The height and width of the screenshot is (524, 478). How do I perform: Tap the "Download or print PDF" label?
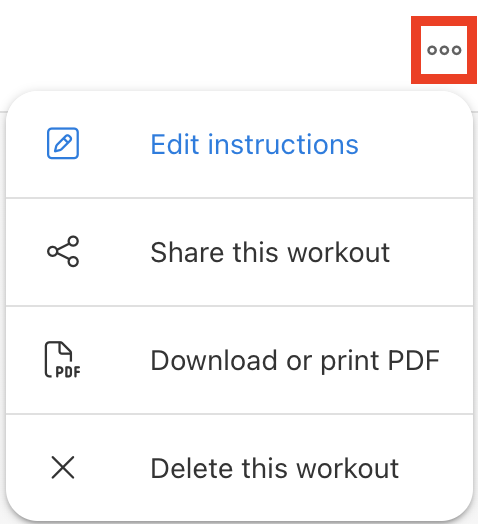[x=295, y=361]
